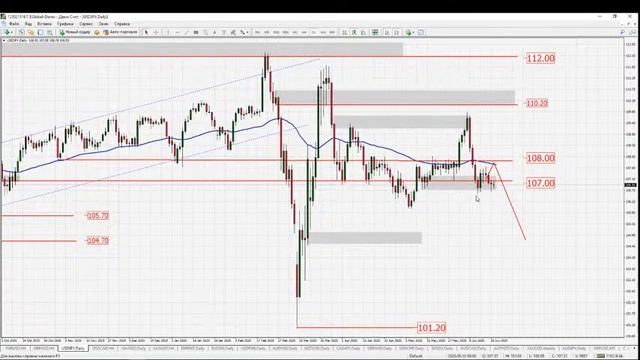The image size is (640, 360).
Task: Switch to the H4 timeframe
Action: coord(304,32)
